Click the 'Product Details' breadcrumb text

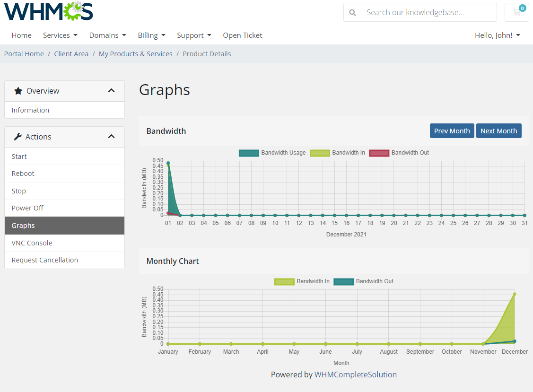point(207,54)
